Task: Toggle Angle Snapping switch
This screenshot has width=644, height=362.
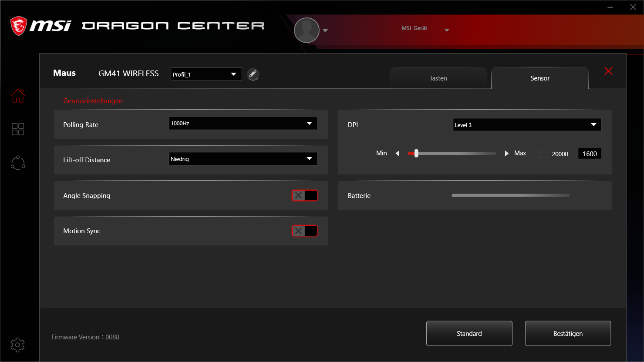Action: click(x=304, y=196)
